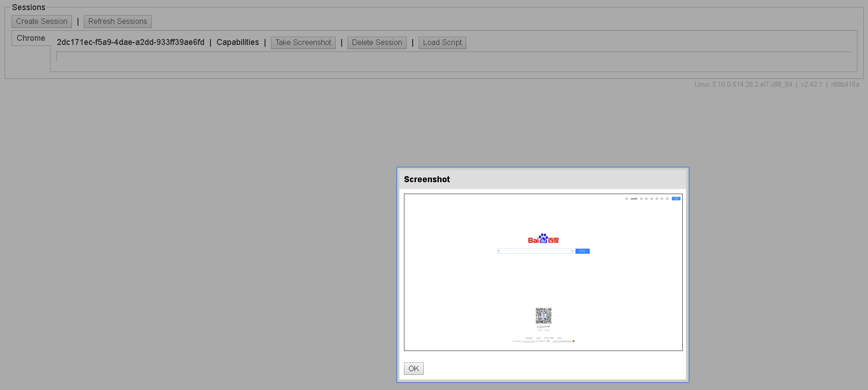868x390 pixels.
Task: Click the session ID 2dc171ec-f5a9-4dae-a2dd-933ff39ae6fd
Action: click(131, 42)
